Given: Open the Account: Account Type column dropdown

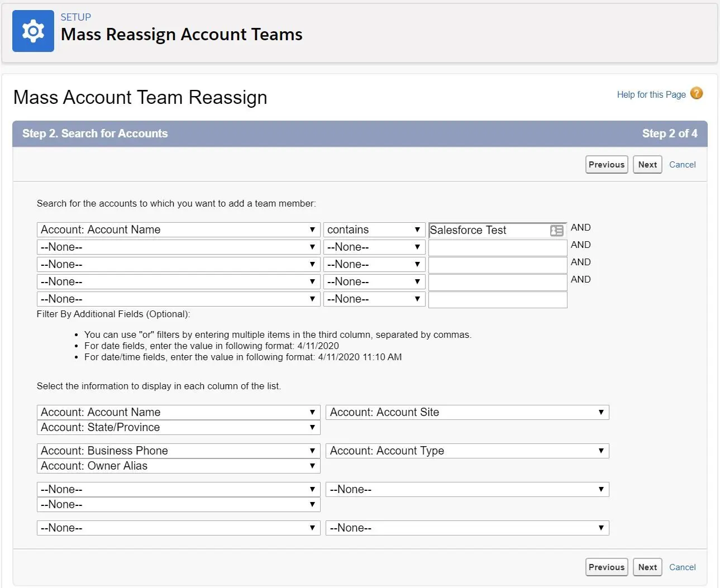Looking at the screenshot, I should pyautogui.click(x=468, y=451).
